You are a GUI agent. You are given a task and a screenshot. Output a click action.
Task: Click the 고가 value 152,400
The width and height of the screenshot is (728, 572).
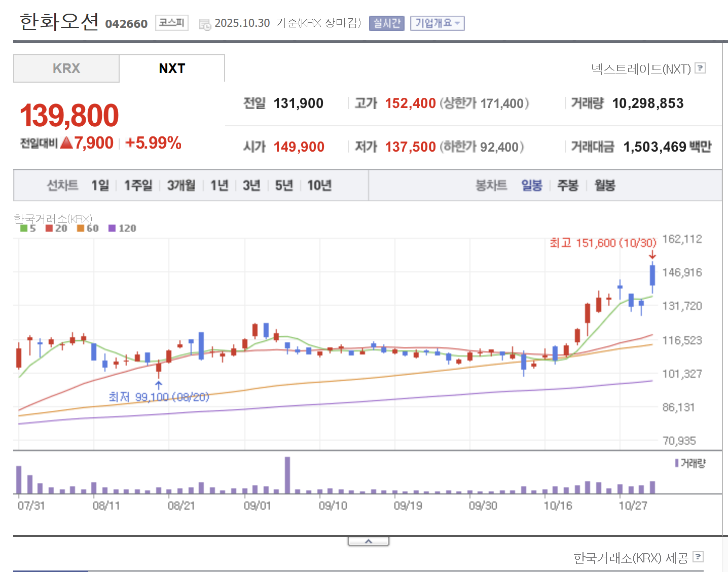coord(410,103)
